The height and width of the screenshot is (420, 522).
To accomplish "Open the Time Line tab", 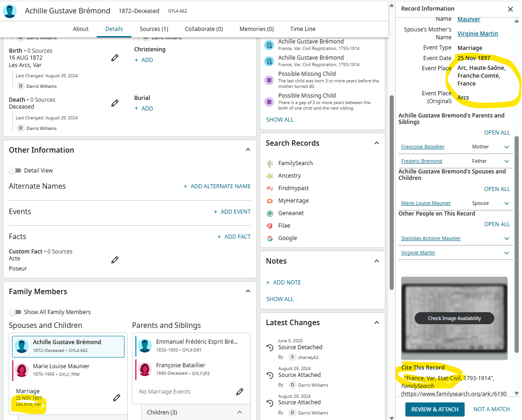I will (303, 29).
